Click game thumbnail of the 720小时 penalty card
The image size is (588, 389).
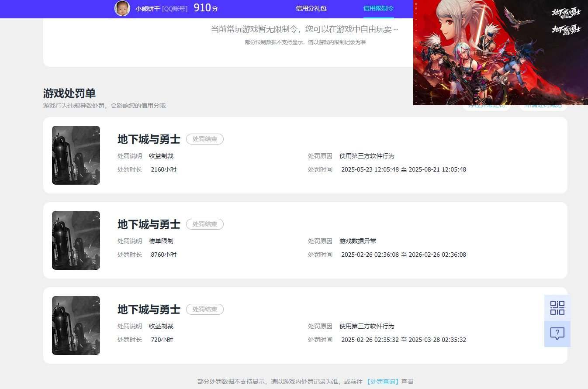point(76,325)
